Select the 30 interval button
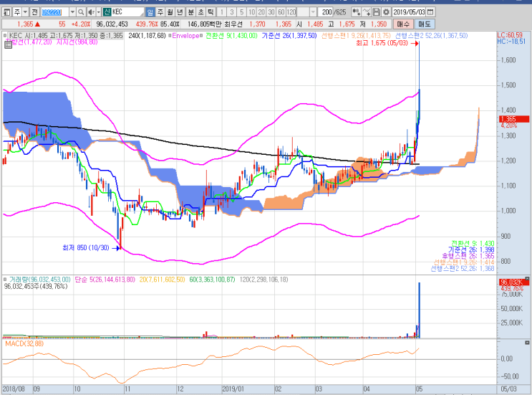This screenshot has height=395, width=532. coord(271,12)
